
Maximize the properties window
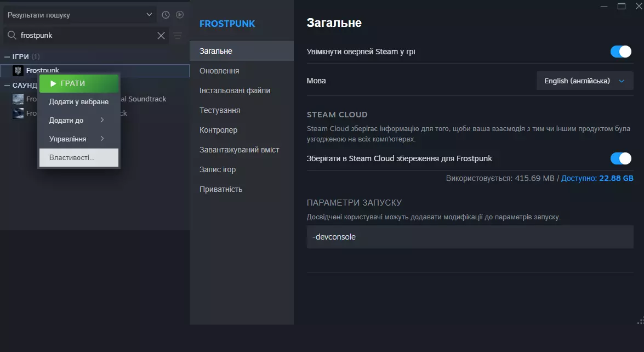622,6
